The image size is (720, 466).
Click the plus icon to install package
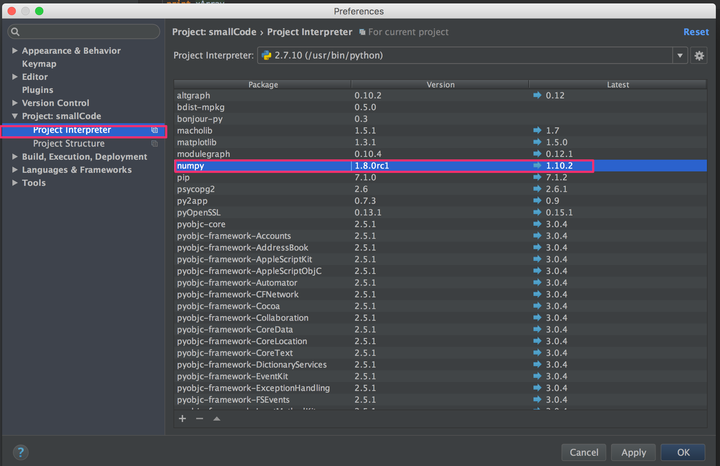coord(182,419)
